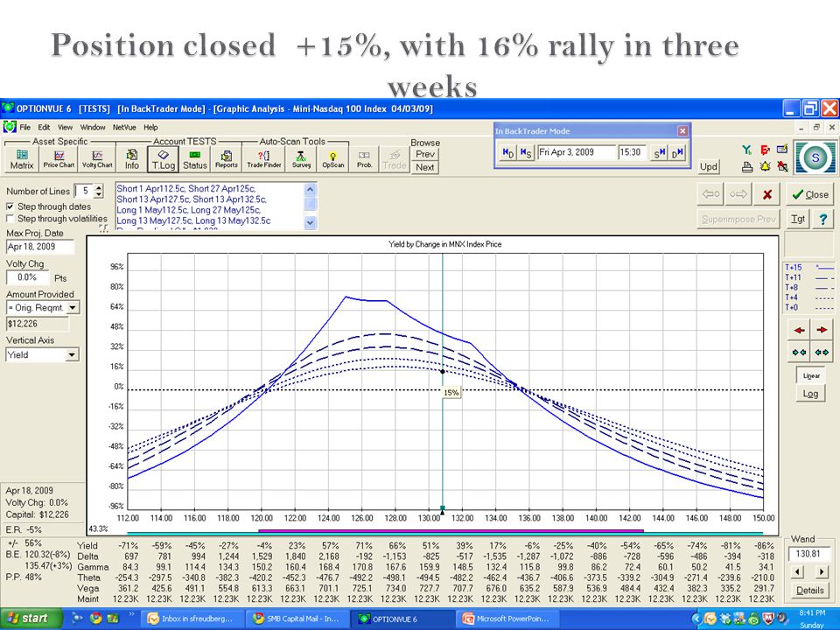This screenshot has height=630, width=840.
Task: Open the Vertical Axis Yield dropdown
Action: (x=72, y=354)
